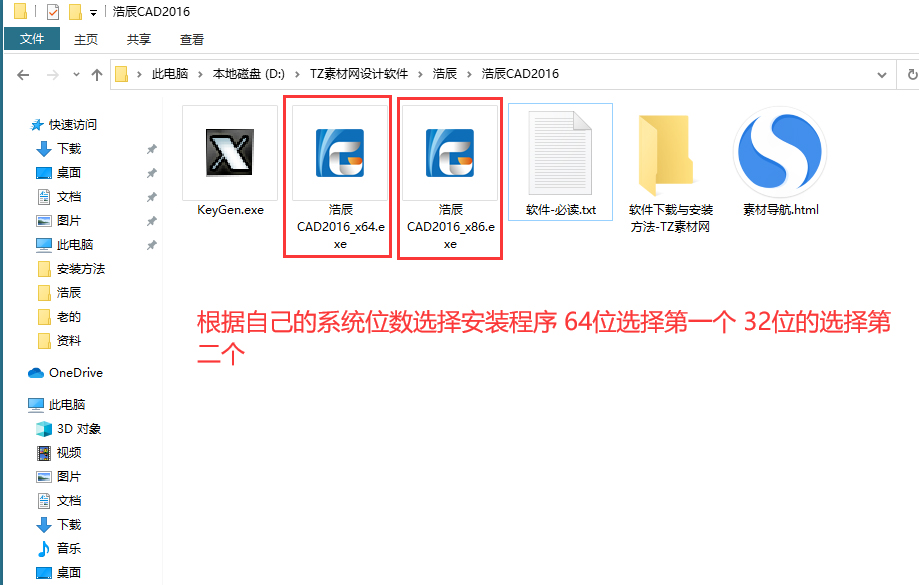Open pinned 此电脑 under quick access
The width and height of the screenshot is (919, 585).
(75, 244)
